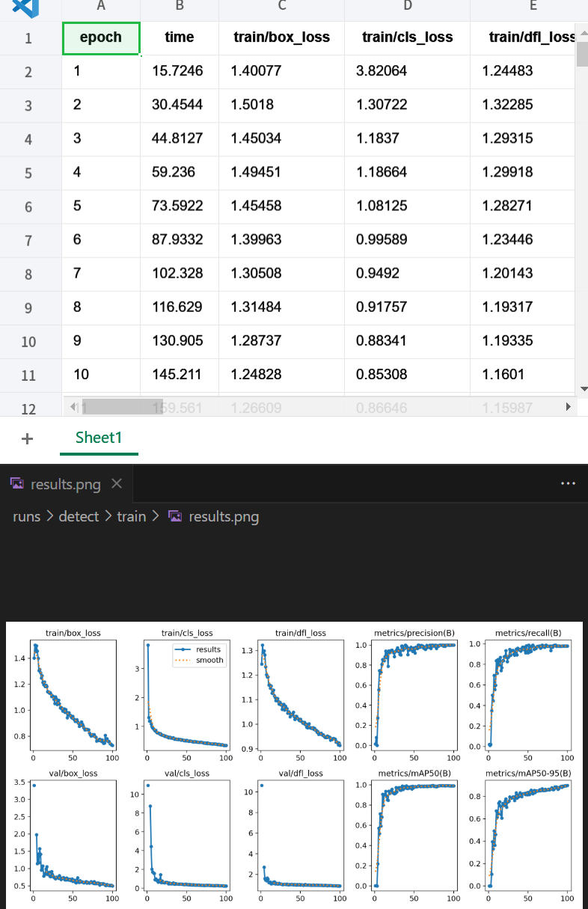Open the train breadcrumb folder
The width and height of the screenshot is (588, 909).
132,516
